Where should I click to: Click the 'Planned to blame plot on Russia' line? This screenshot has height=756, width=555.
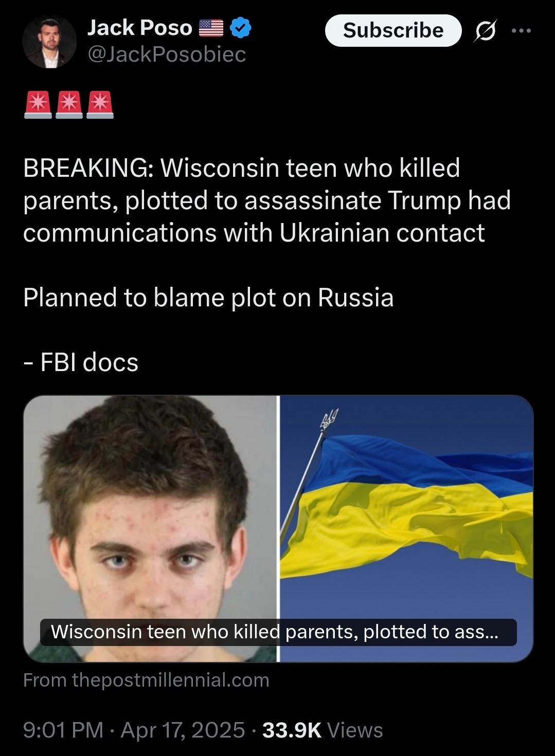point(208,298)
